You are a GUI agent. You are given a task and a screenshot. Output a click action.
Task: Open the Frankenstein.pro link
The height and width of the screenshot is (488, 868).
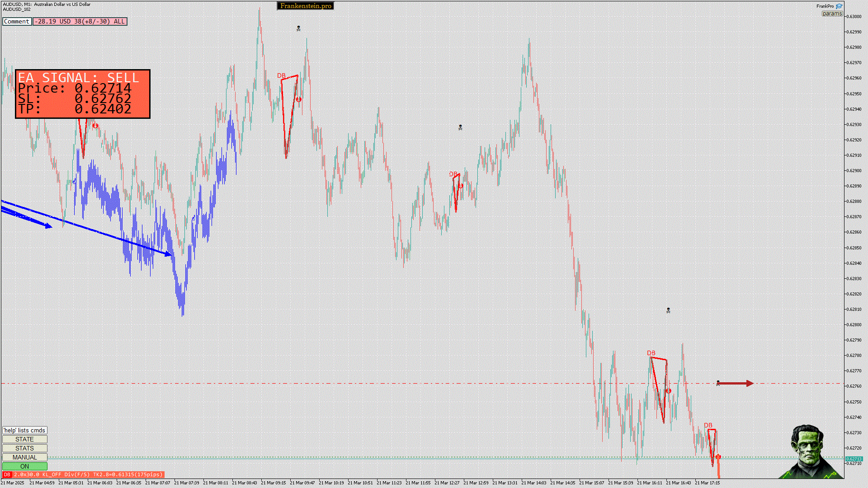306,6
